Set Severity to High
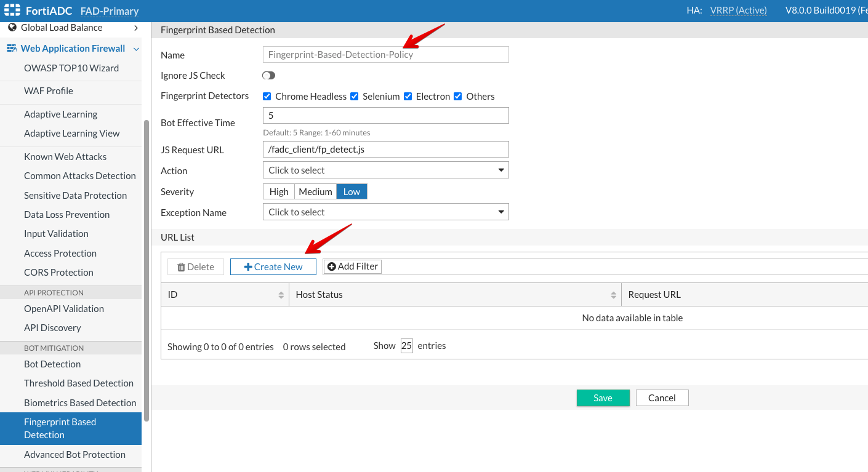 (279, 192)
